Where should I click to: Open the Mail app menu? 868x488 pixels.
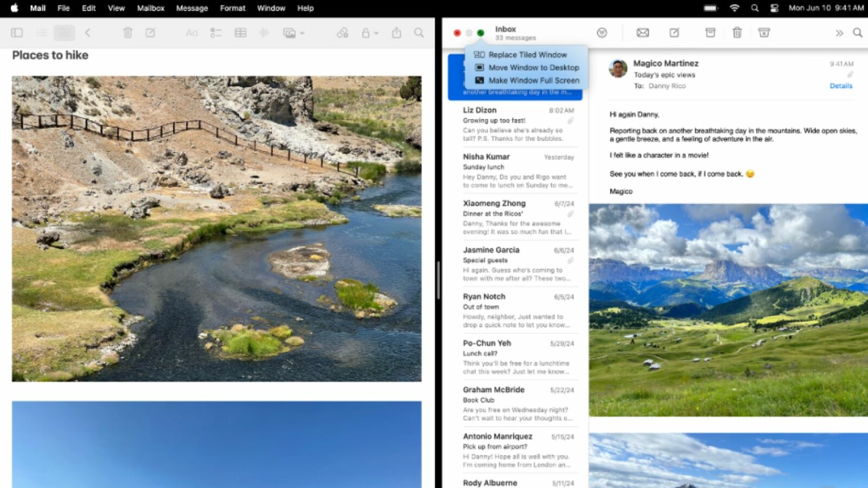(38, 8)
